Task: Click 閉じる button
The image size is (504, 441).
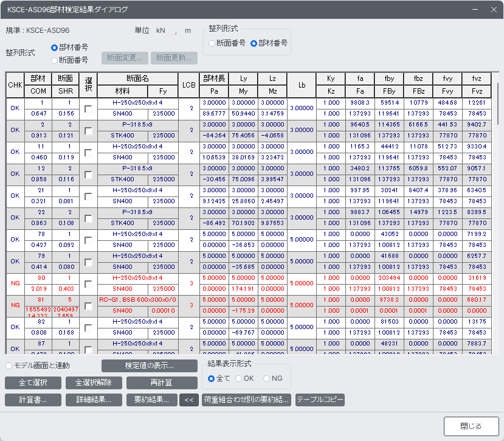Action: [471, 426]
